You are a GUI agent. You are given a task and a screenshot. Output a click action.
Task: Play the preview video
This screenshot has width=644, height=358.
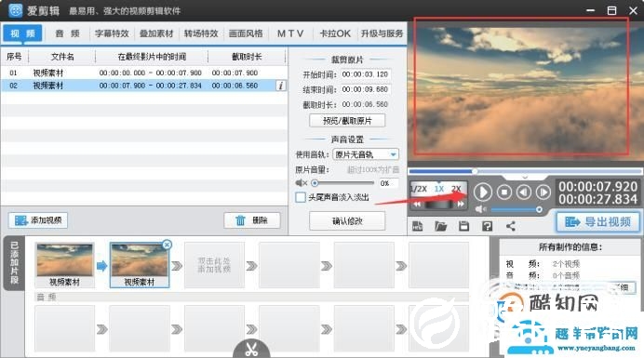(x=483, y=192)
